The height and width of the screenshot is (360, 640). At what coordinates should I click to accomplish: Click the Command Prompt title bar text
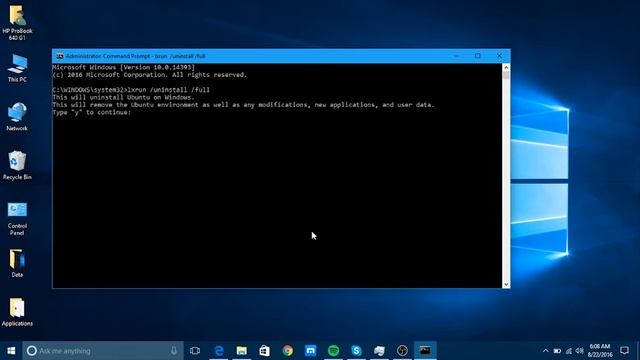(x=136, y=56)
